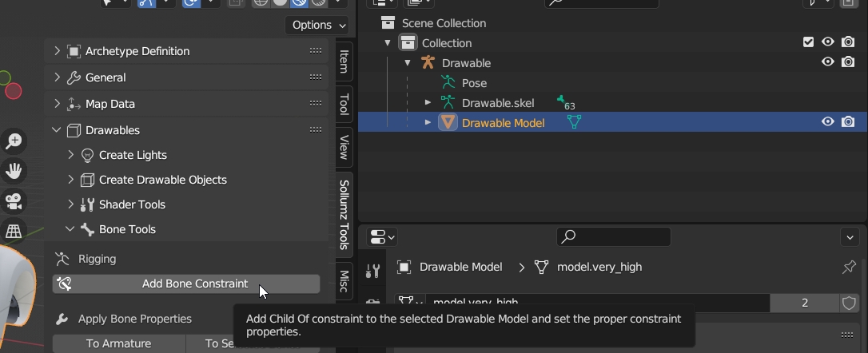Click the To Armature button
Image resolution: width=868 pixels, height=353 pixels.
click(119, 343)
